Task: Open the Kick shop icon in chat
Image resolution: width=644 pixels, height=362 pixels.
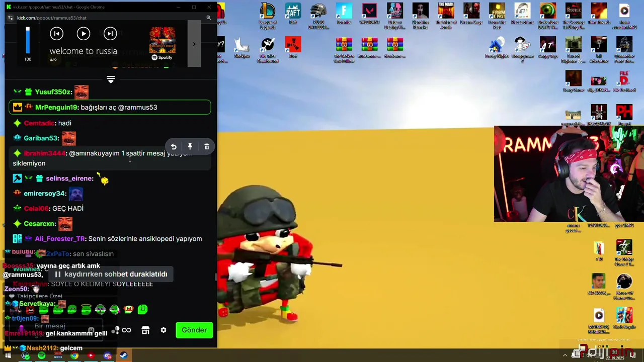Action: point(145,330)
